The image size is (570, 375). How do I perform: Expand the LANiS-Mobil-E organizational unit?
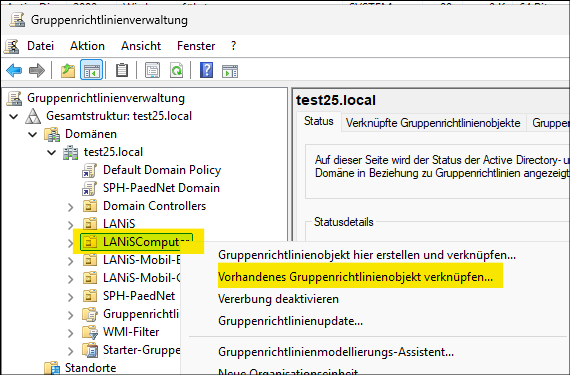71,261
